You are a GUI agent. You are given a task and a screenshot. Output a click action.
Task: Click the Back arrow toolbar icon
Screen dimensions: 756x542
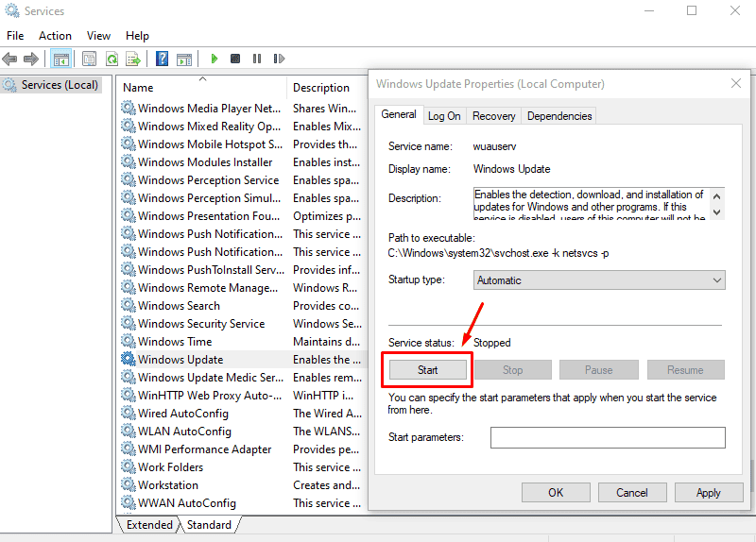9,59
